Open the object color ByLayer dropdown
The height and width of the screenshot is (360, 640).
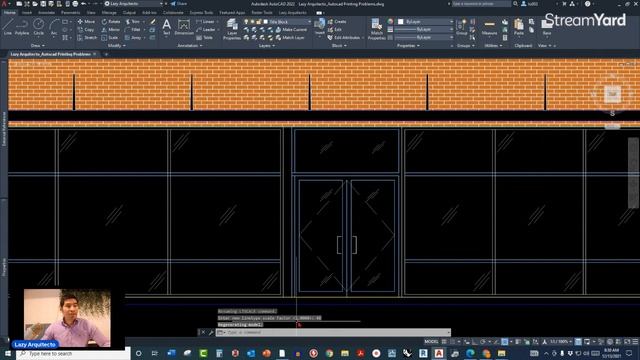[x=425, y=21]
